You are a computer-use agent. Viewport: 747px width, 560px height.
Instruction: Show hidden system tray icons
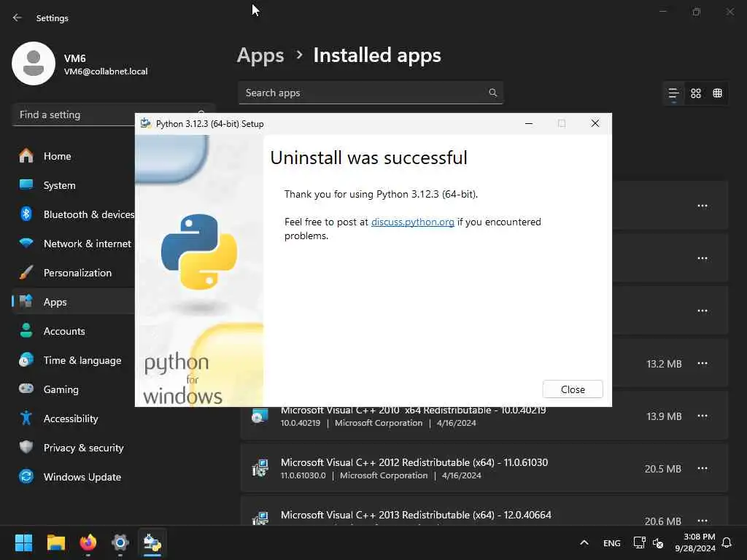pos(584,542)
